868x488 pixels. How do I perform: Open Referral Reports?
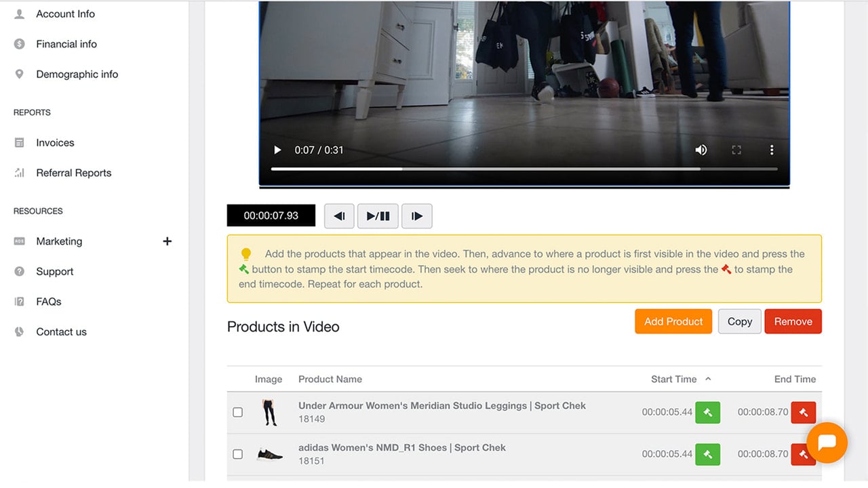(73, 173)
